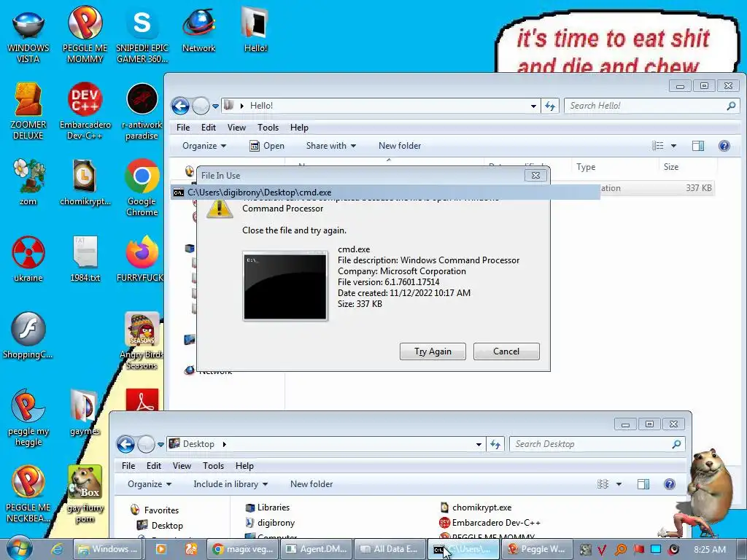Select the Skype SNIPED!! EPIC GAMER icon
The height and width of the screenshot is (560, 747).
[x=142, y=34]
